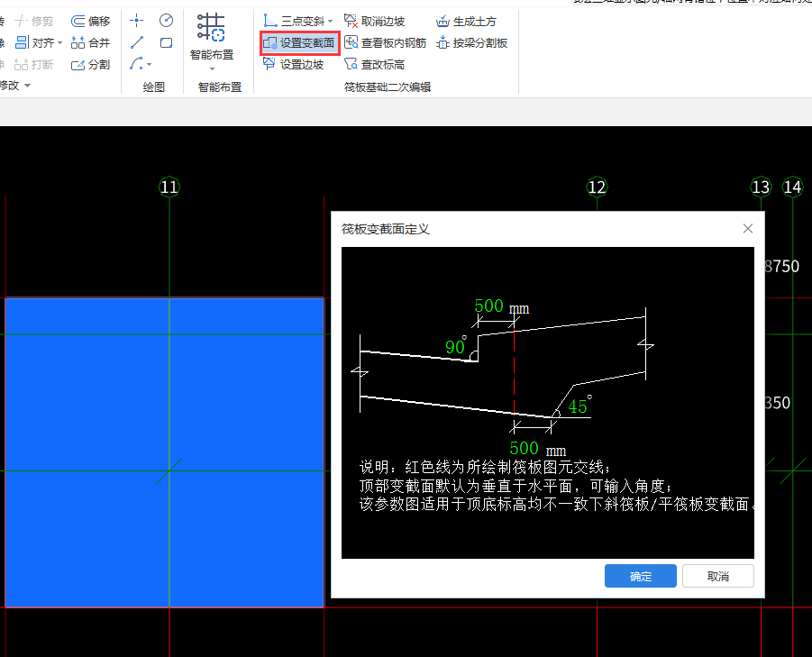Pick the 打断 (break) tool
812x657 pixels.
[34, 64]
